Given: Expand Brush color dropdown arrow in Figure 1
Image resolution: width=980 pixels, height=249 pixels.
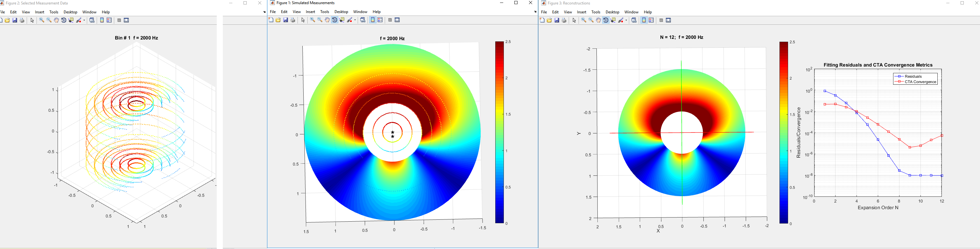Looking at the screenshot, I should [355, 20].
